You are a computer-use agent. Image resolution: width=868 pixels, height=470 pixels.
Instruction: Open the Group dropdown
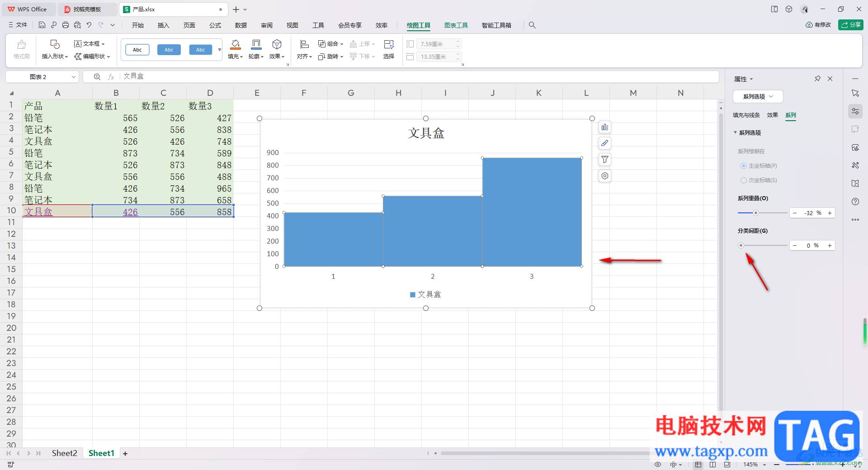331,44
